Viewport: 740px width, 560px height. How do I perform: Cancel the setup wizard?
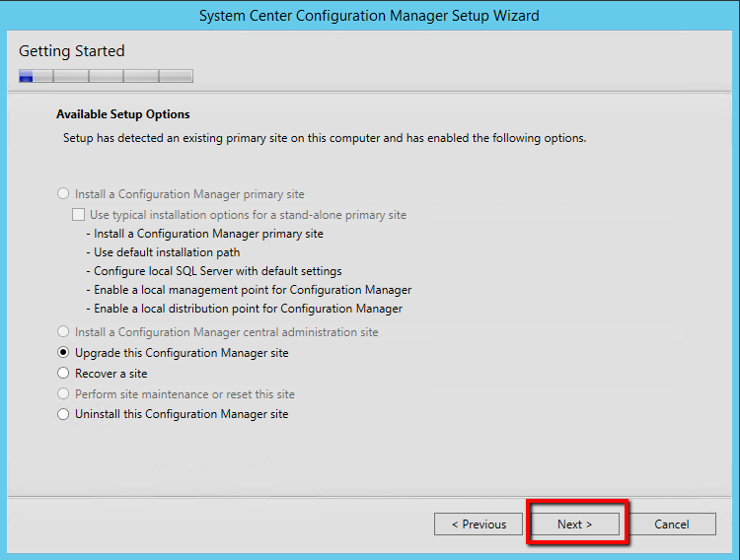click(672, 525)
